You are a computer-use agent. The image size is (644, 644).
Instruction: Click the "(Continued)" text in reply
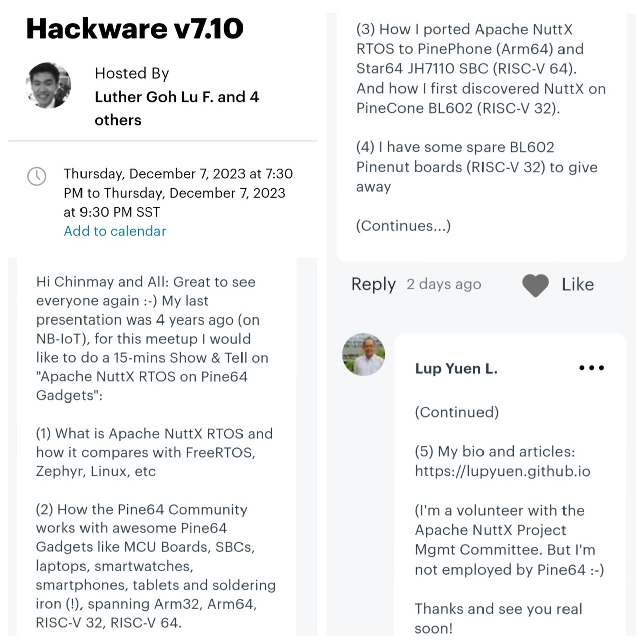click(x=456, y=412)
